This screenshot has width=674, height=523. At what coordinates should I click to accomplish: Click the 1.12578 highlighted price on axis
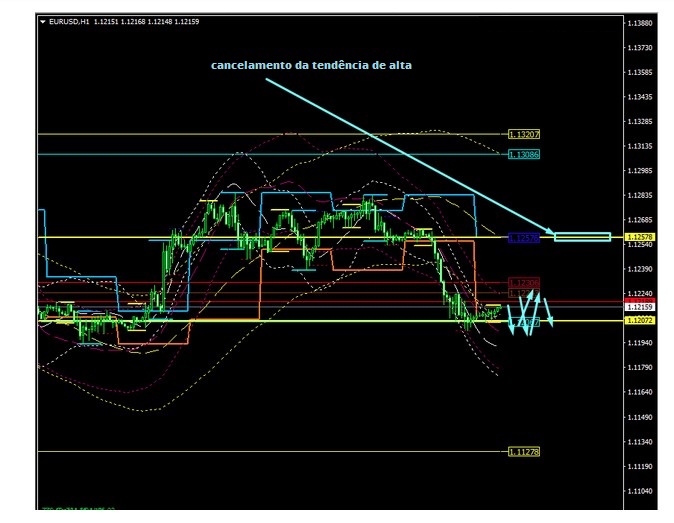pos(640,237)
